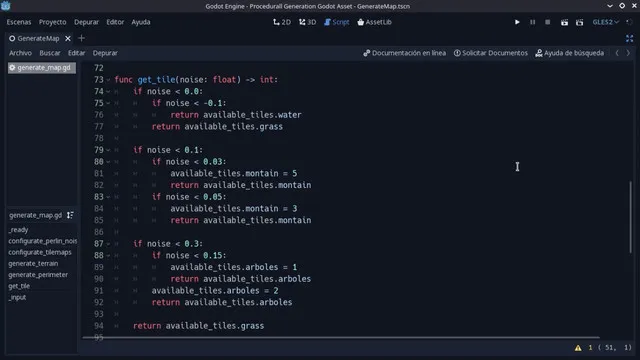Jump to generate_perimeter method
640x360 pixels.
click(x=38, y=275)
